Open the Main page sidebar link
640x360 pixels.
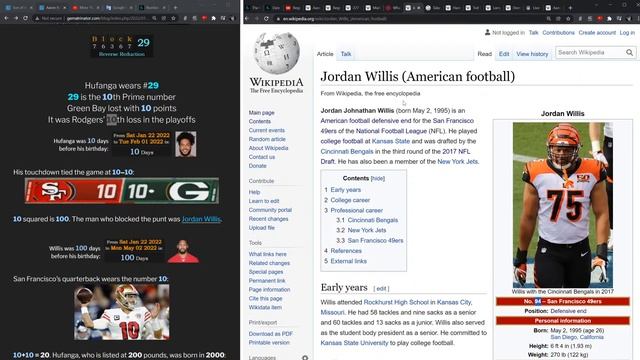coord(261,113)
